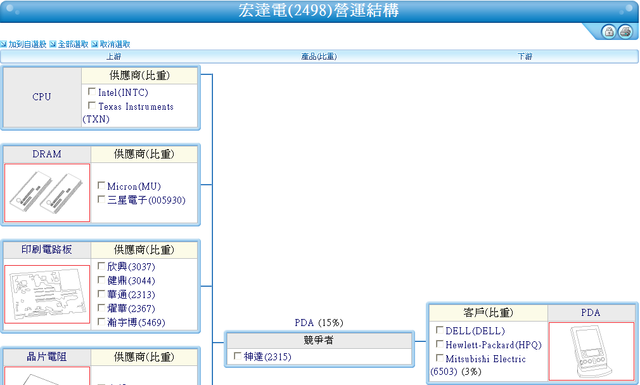Screen dimensions: 640x385
Task: Click the 宏達電(2498)營運結構 title
Action: click(318, 10)
